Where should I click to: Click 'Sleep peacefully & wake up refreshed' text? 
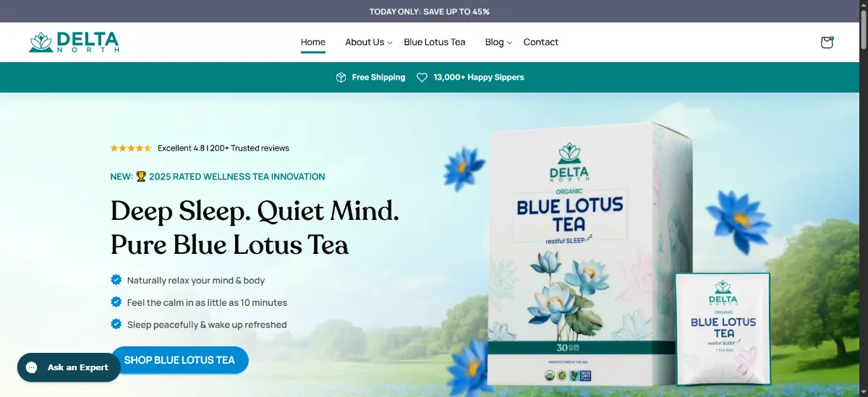207,325
